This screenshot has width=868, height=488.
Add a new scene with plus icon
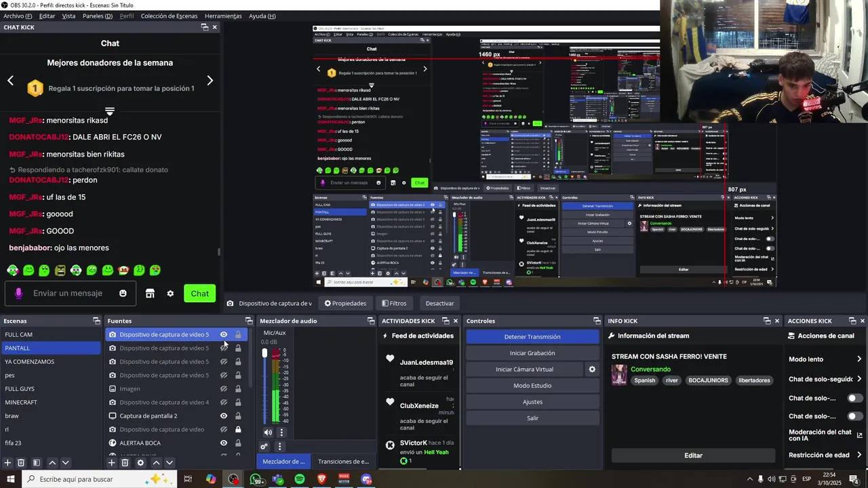pos(8,463)
